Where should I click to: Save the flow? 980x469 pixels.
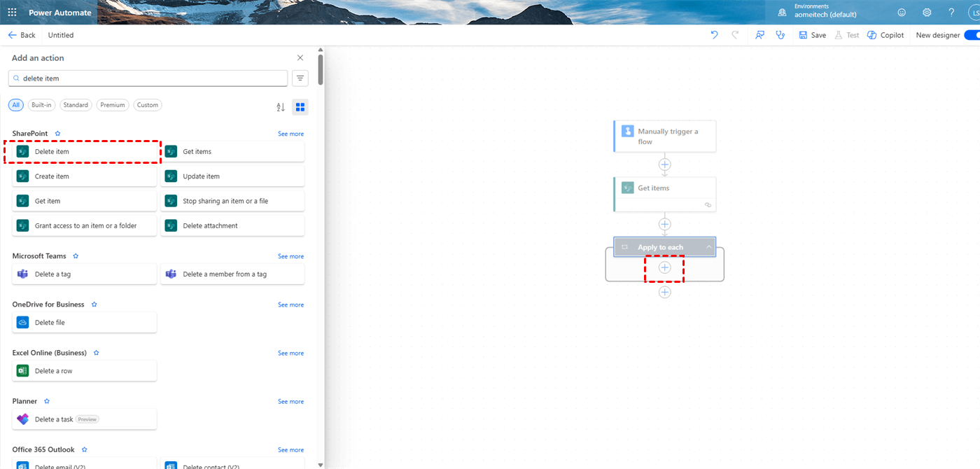[813, 35]
